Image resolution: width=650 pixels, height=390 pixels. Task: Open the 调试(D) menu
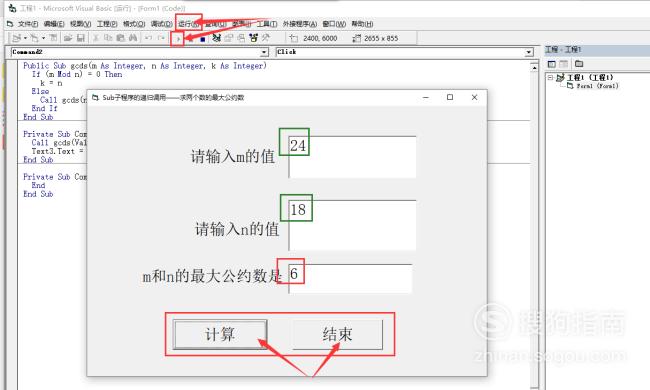pyautogui.click(x=161, y=24)
